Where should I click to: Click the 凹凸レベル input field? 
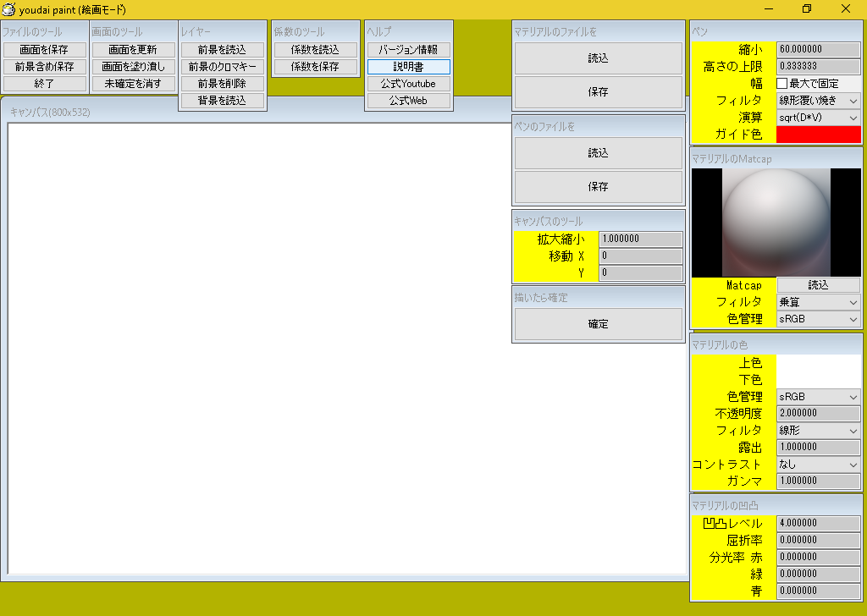(x=818, y=524)
